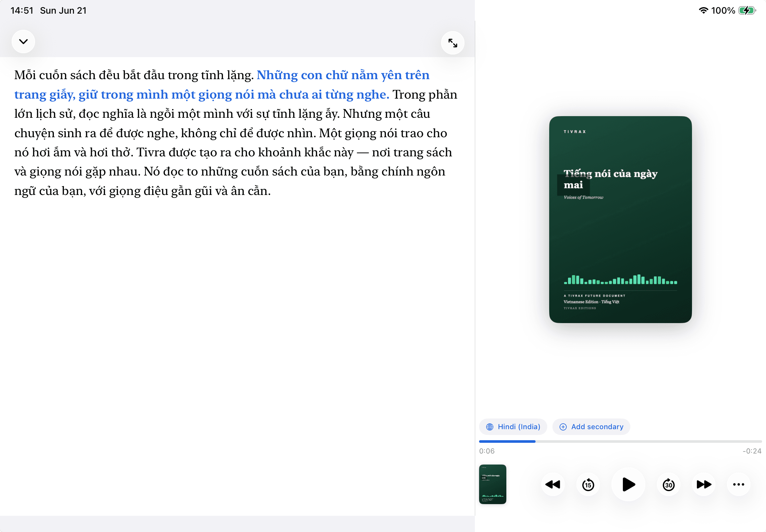Jump back 15 seconds
766x532 pixels.
pos(588,484)
